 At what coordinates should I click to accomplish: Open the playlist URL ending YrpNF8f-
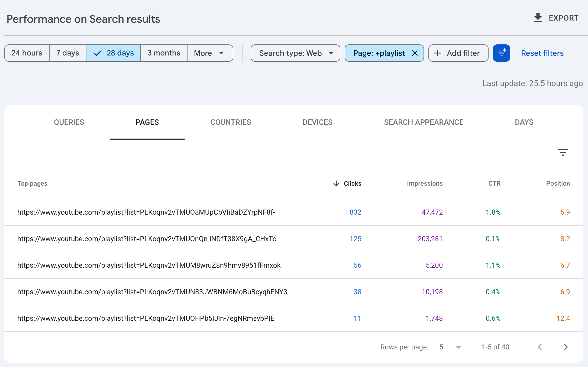[x=146, y=212]
